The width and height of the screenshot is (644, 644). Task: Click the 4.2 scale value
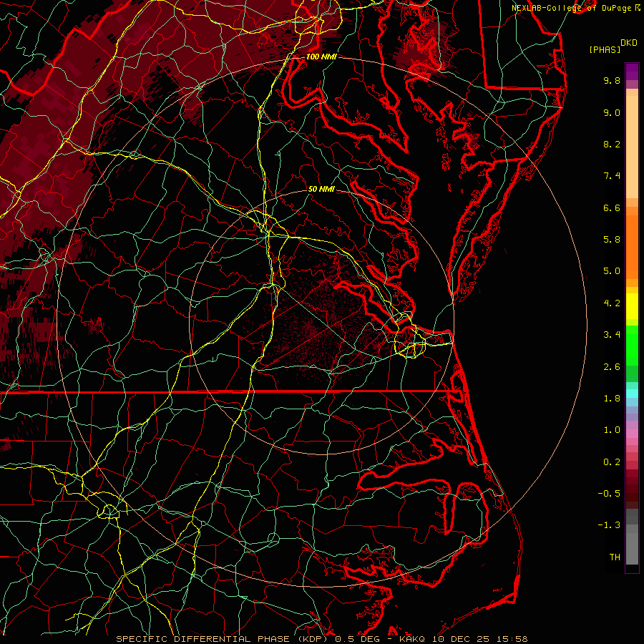coord(612,303)
